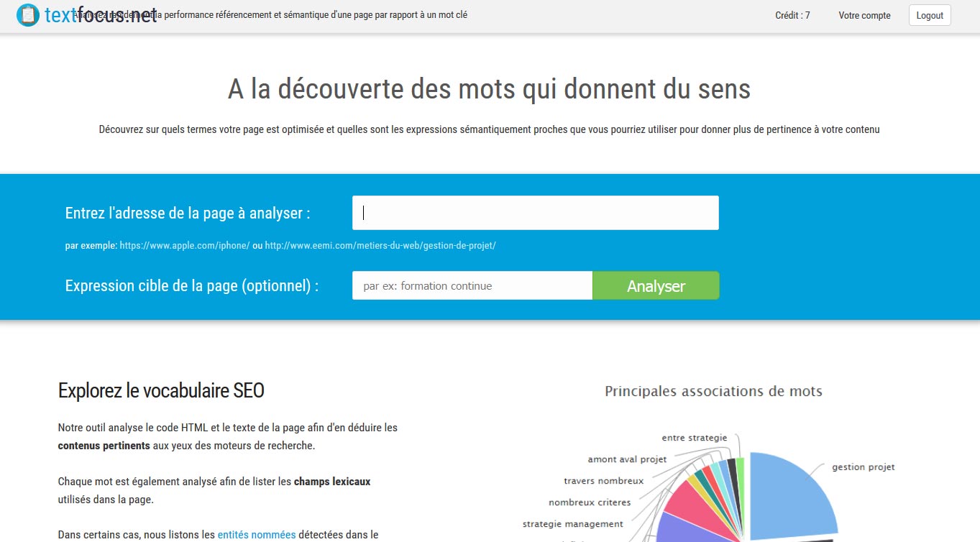Screen dimensions: 980x542
Task: Focus the target expression input field
Action: (x=472, y=285)
